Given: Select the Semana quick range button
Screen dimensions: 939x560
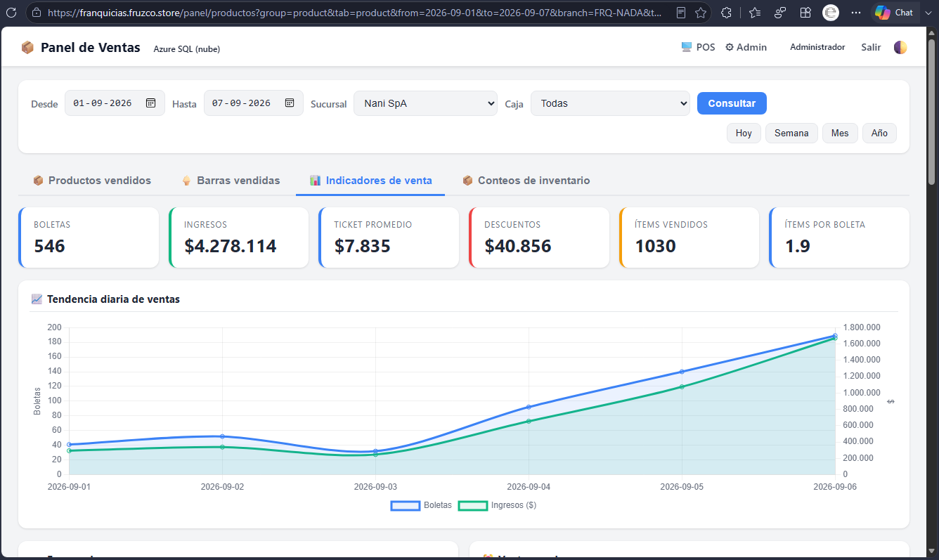Looking at the screenshot, I should pos(791,133).
